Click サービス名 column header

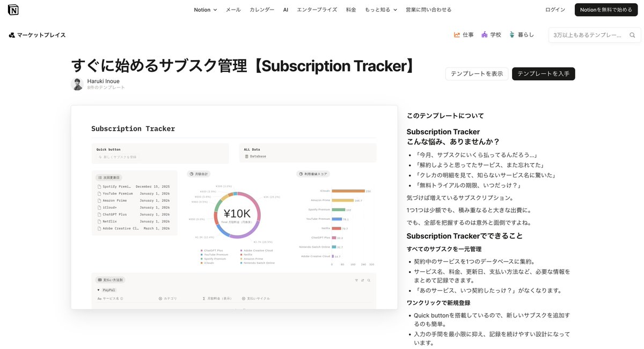[x=111, y=299]
